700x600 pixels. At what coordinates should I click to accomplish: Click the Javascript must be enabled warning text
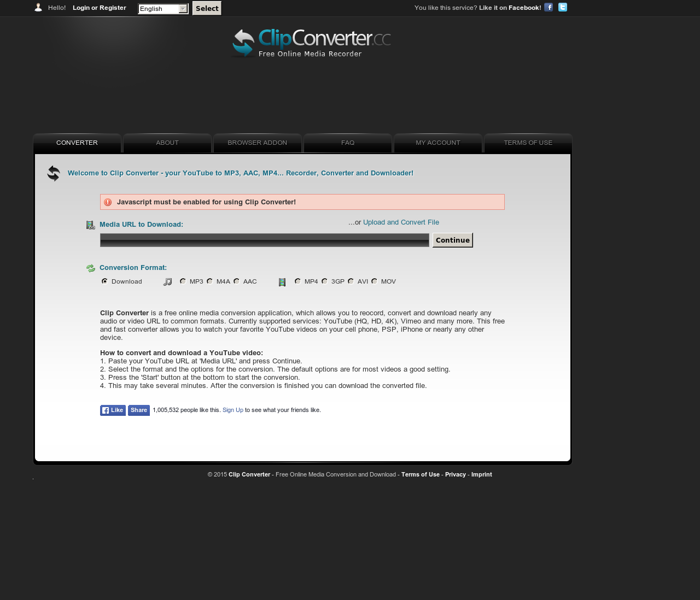(207, 202)
